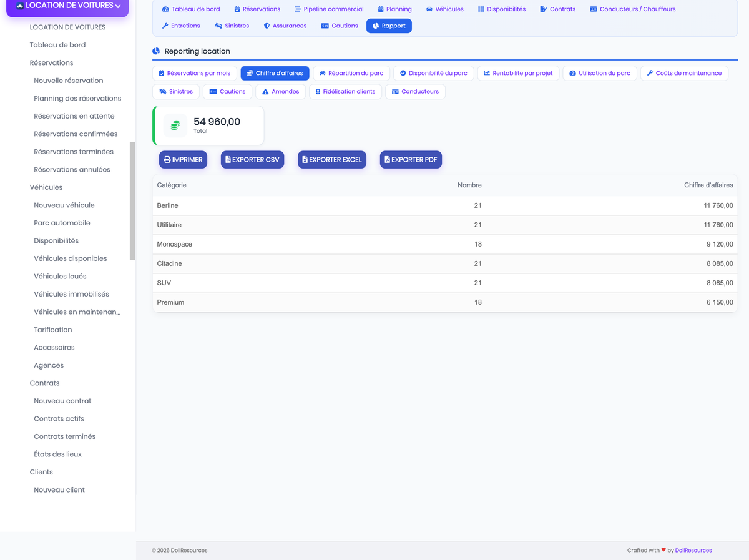Image resolution: width=749 pixels, height=560 pixels.
Task: Select the Premium category cell
Action: (170, 303)
